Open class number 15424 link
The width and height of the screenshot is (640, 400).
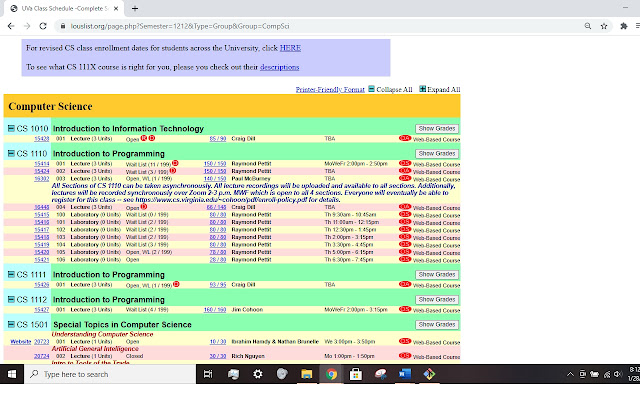pyautogui.click(x=42, y=171)
